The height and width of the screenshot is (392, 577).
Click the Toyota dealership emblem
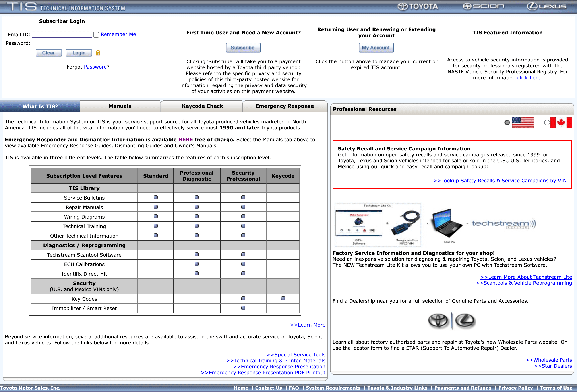coord(438,320)
